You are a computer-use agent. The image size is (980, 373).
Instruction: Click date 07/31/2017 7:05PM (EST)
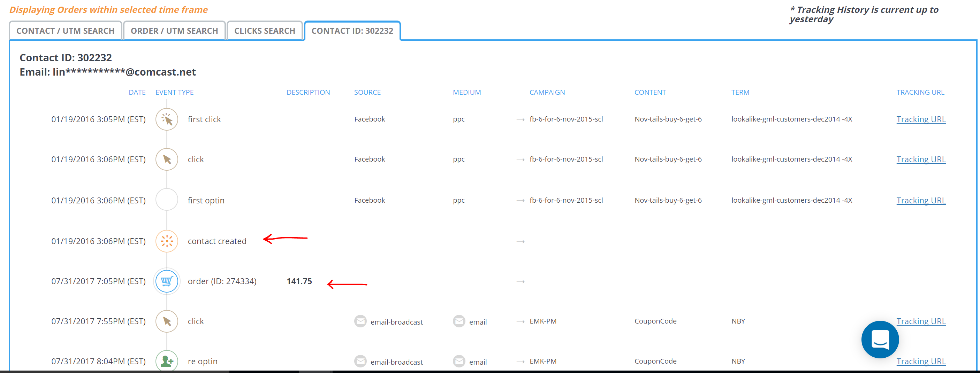pyautogui.click(x=99, y=281)
